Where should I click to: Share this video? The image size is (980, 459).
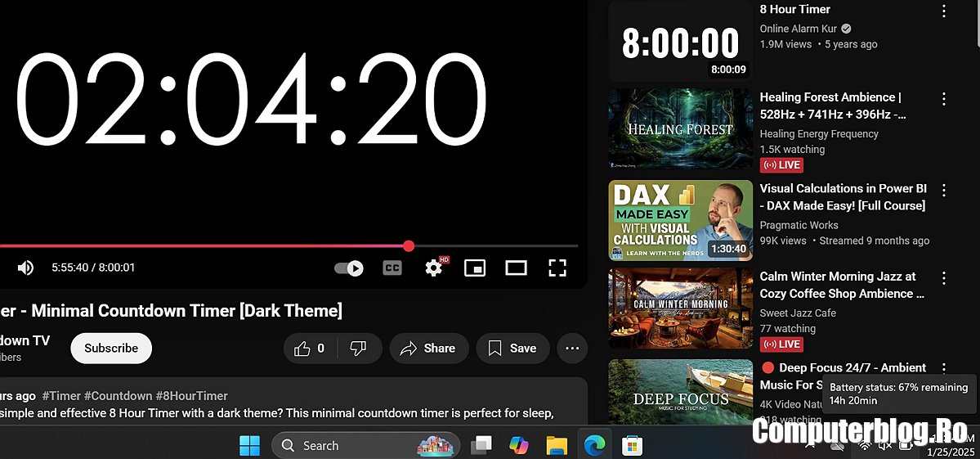tap(428, 348)
